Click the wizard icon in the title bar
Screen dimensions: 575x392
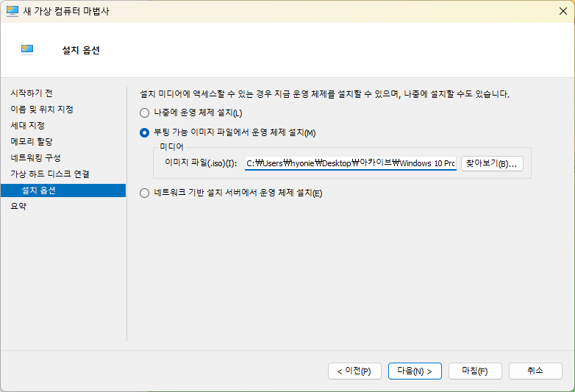point(12,11)
